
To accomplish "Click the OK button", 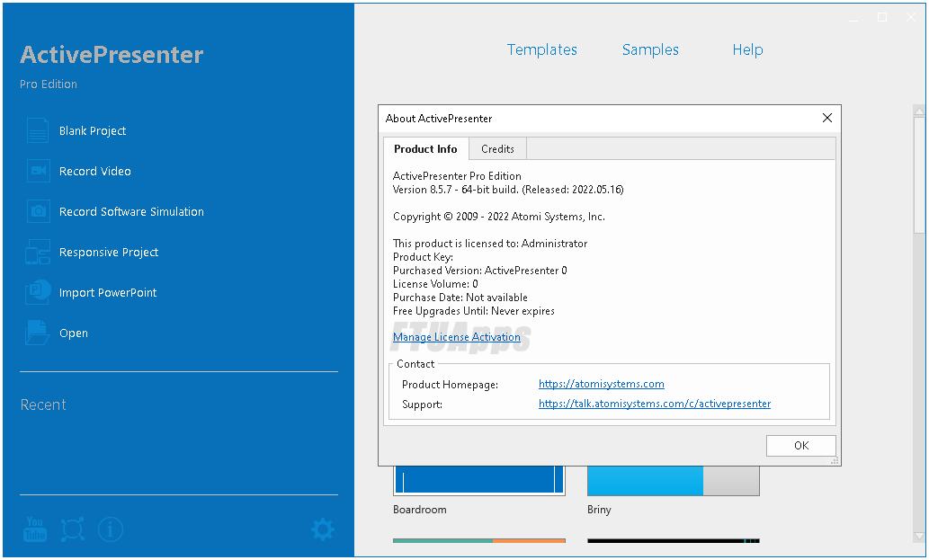I will pos(801,446).
